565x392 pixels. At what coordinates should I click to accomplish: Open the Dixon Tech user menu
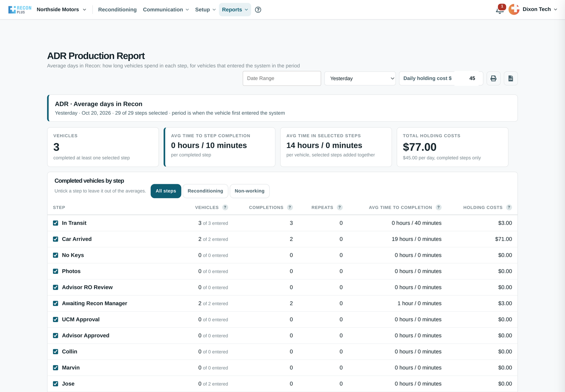point(540,10)
